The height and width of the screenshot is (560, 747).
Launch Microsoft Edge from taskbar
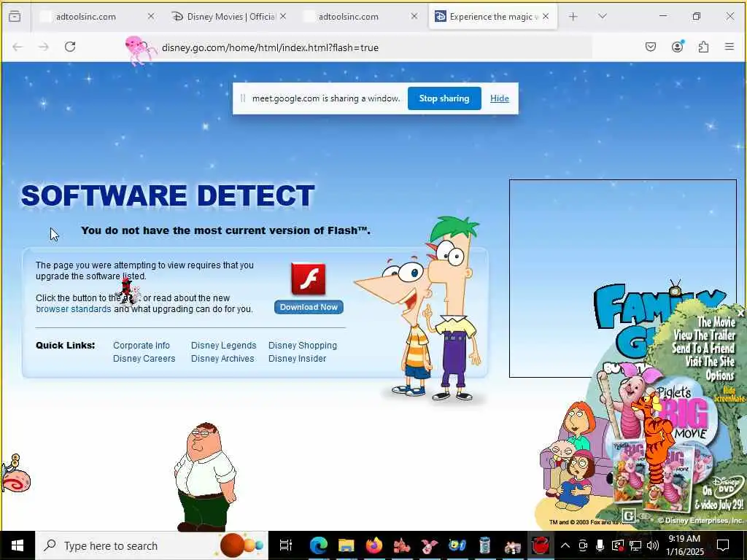[319, 545]
